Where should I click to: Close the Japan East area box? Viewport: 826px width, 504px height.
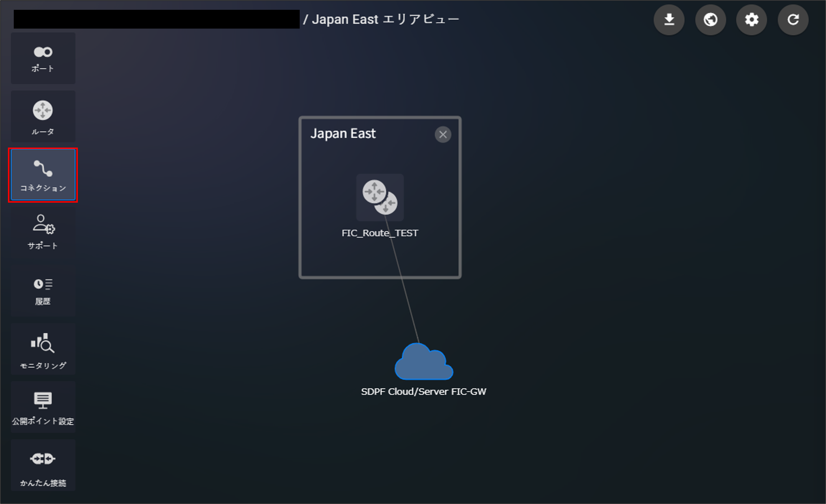pos(443,134)
